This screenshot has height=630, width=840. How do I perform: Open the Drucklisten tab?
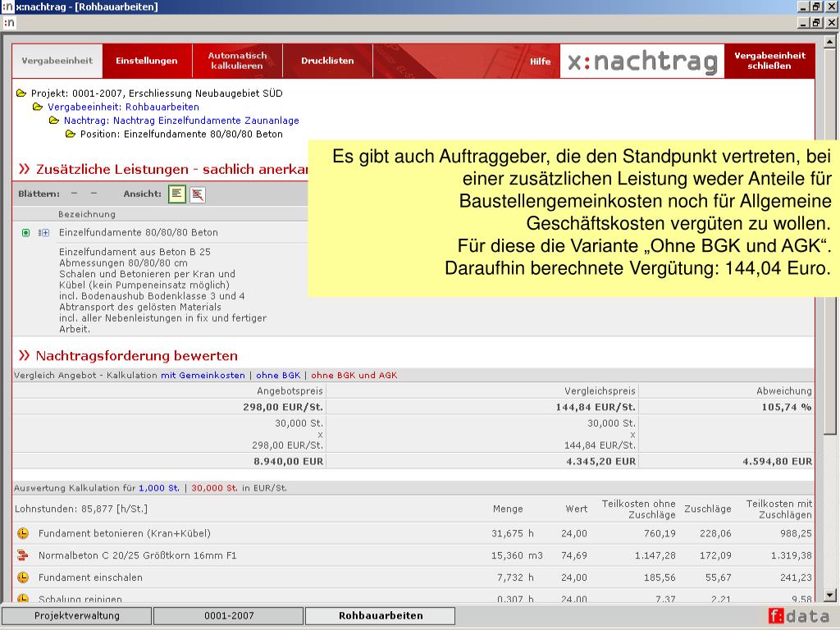coord(327,61)
